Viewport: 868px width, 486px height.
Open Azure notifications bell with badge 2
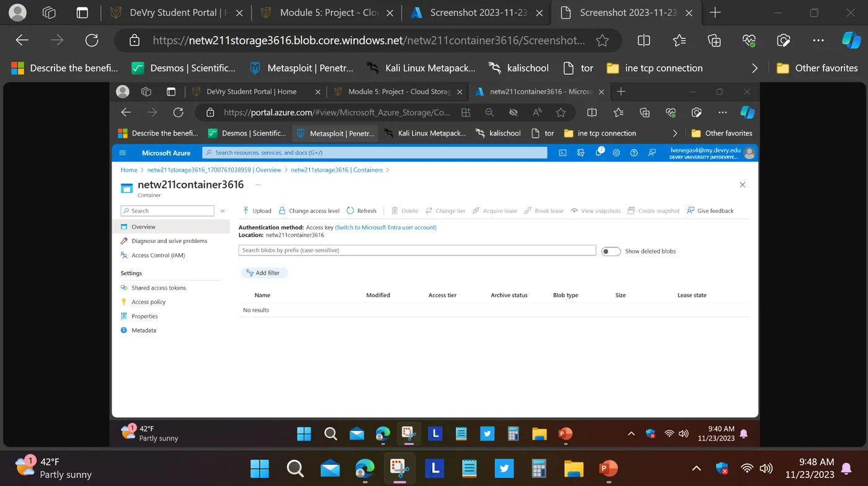pyautogui.click(x=599, y=152)
